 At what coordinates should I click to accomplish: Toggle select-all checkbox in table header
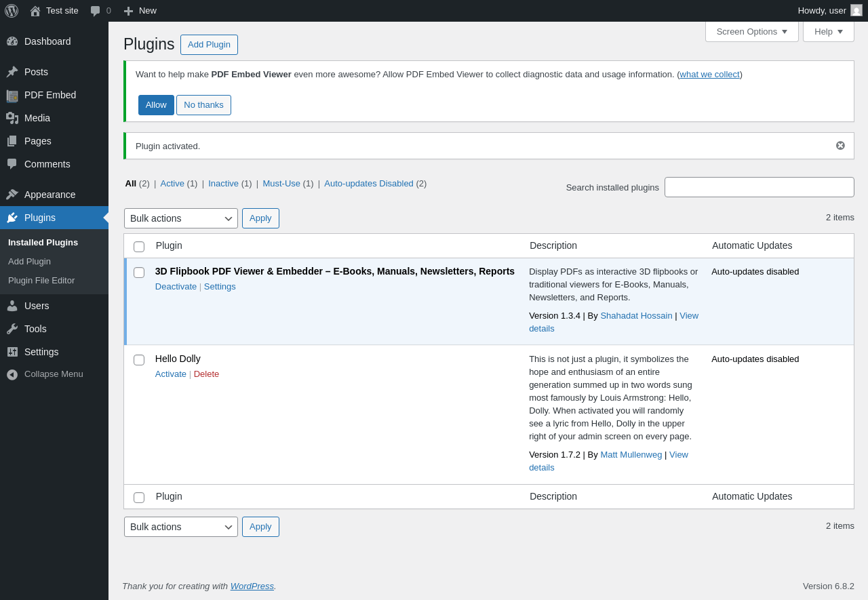pos(139,247)
